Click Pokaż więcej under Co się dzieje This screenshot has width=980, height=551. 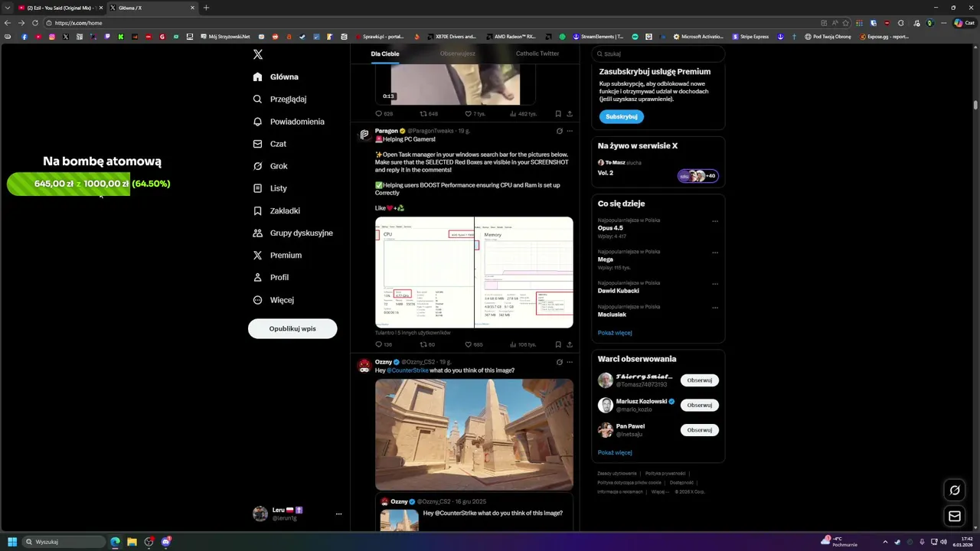tap(615, 333)
